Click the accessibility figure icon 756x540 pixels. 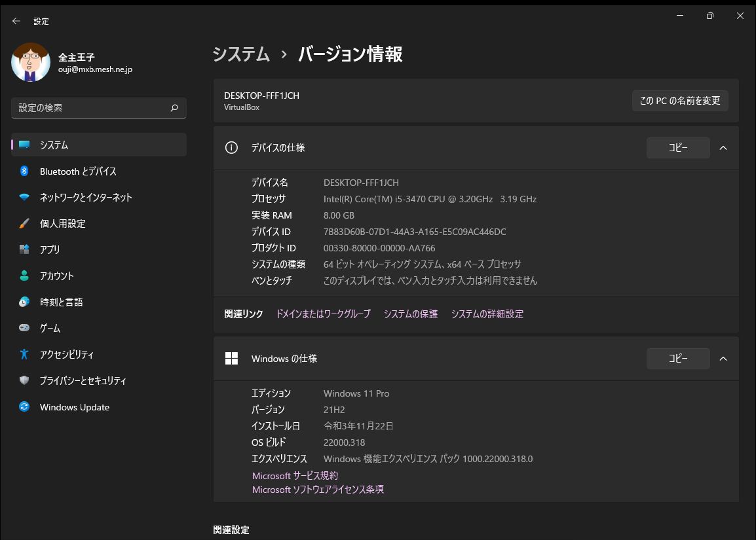[24, 354]
